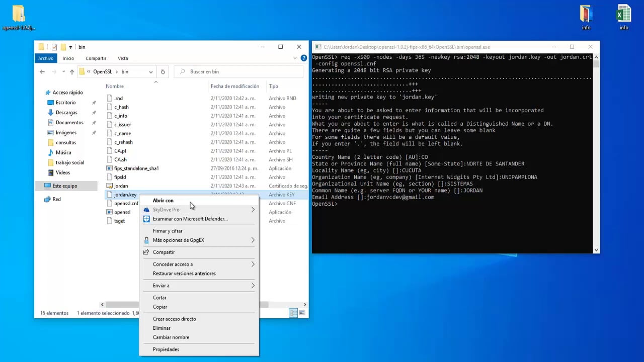
Task: Select the Descargas quick access folder
Action: (66, 113)
